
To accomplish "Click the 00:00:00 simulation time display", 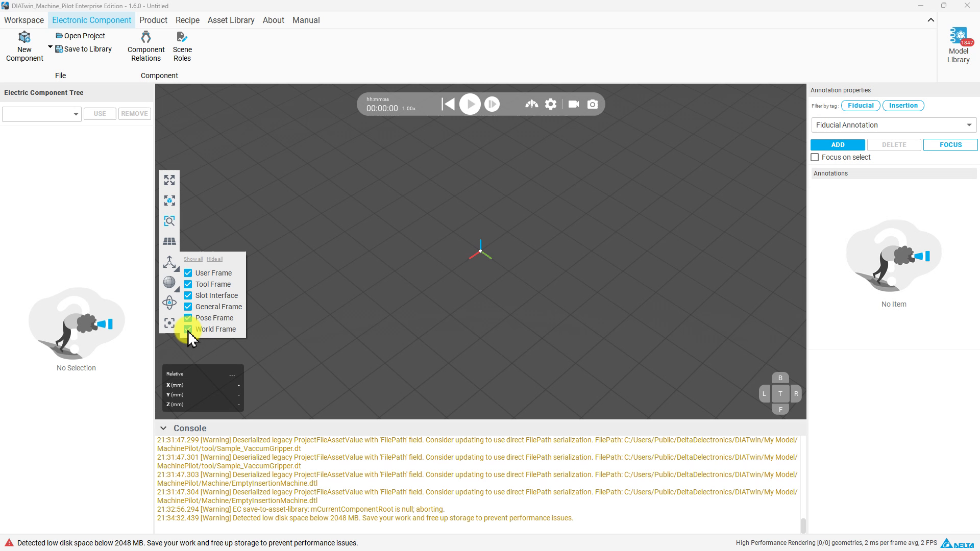I will (382, 108).
